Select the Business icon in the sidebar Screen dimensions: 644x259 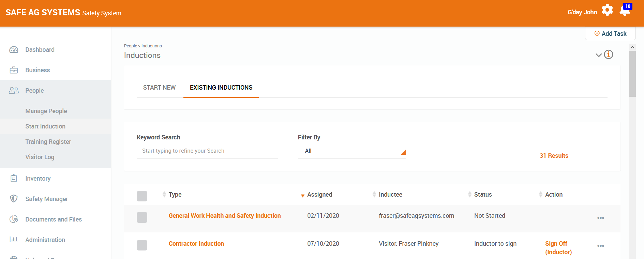point(14,70)
